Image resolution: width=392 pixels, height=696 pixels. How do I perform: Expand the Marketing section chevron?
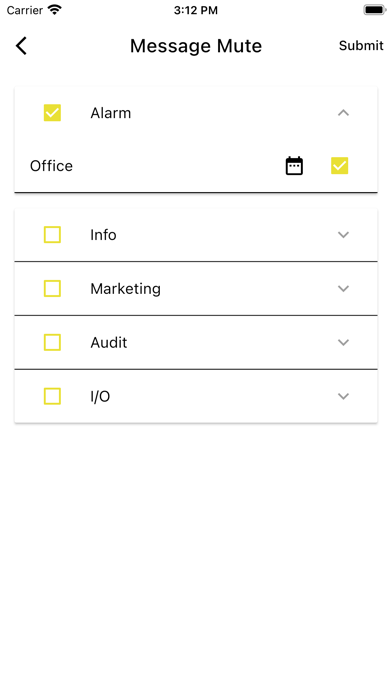tap(343, 289)
